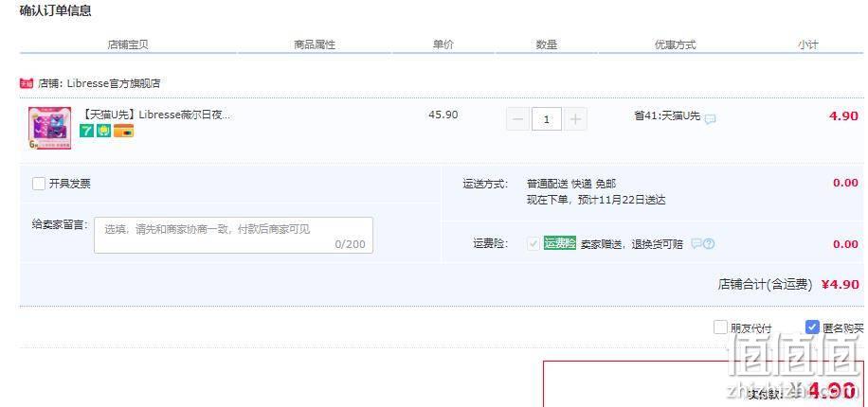
Task: Click the question mark help icon
Action: 709,244
